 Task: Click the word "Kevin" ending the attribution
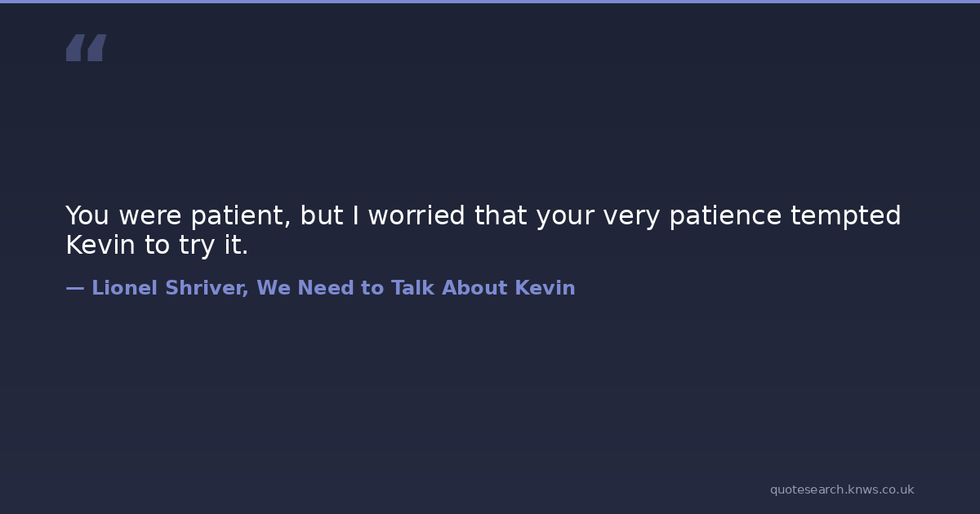point(545,288)
